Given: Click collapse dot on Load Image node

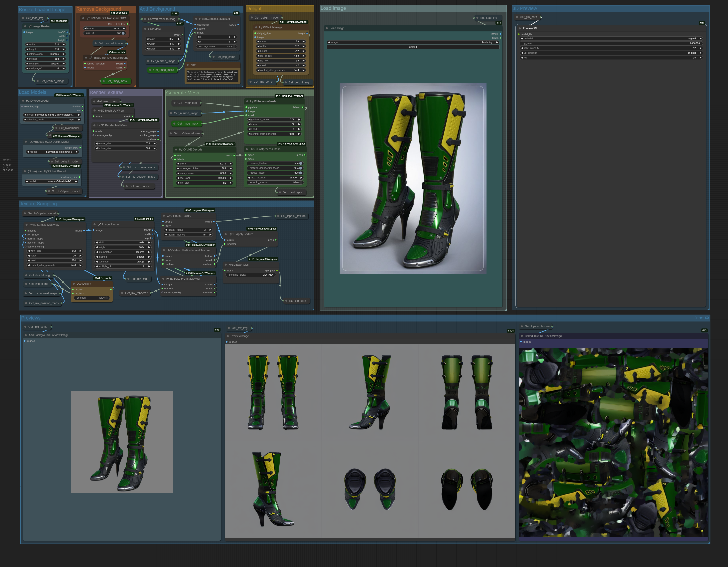Looking at the screenshot, I should coord(327,28).
